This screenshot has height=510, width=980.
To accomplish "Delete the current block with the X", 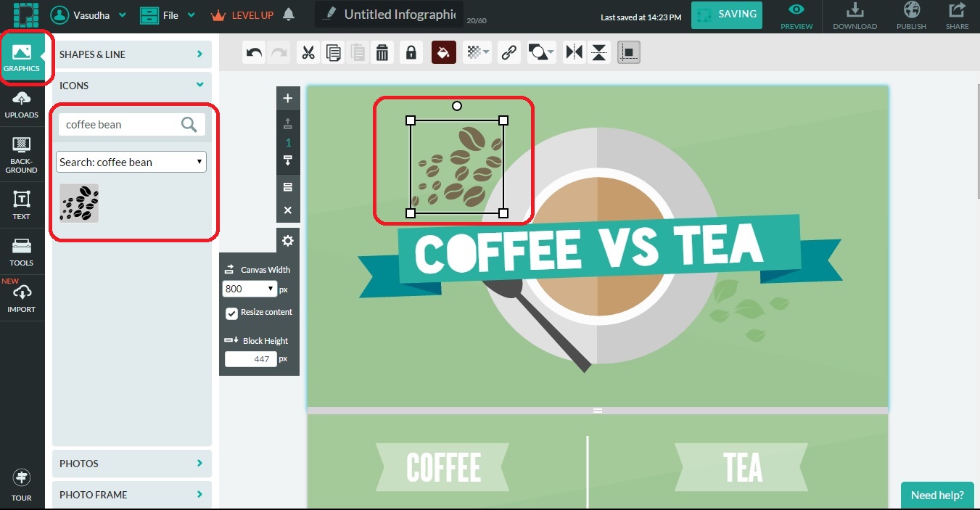I will [x=288, y=210].
